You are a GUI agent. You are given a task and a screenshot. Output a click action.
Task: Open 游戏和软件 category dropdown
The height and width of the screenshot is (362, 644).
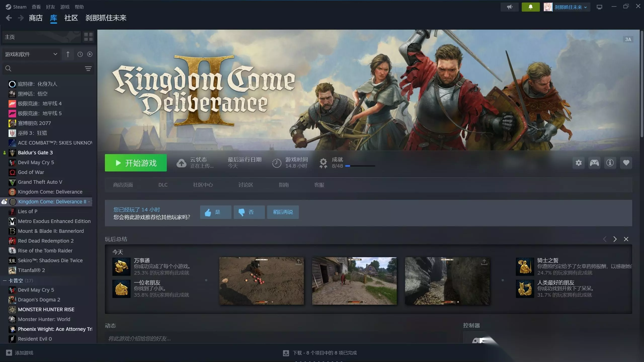(31, 54)
